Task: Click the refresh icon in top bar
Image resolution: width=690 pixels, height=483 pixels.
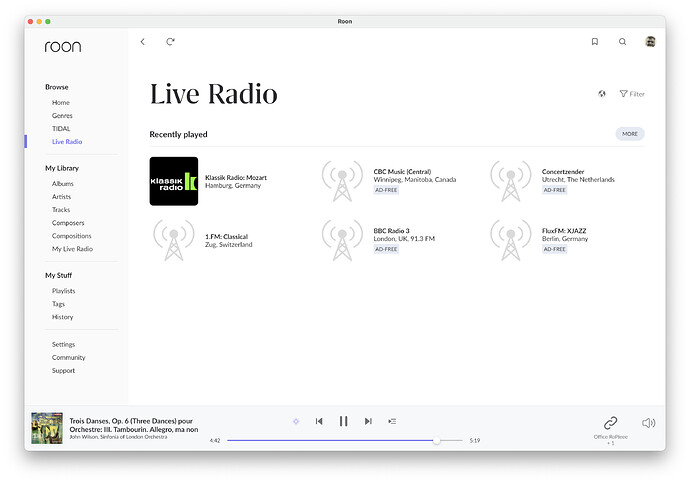Action: [x=170, y=42]
